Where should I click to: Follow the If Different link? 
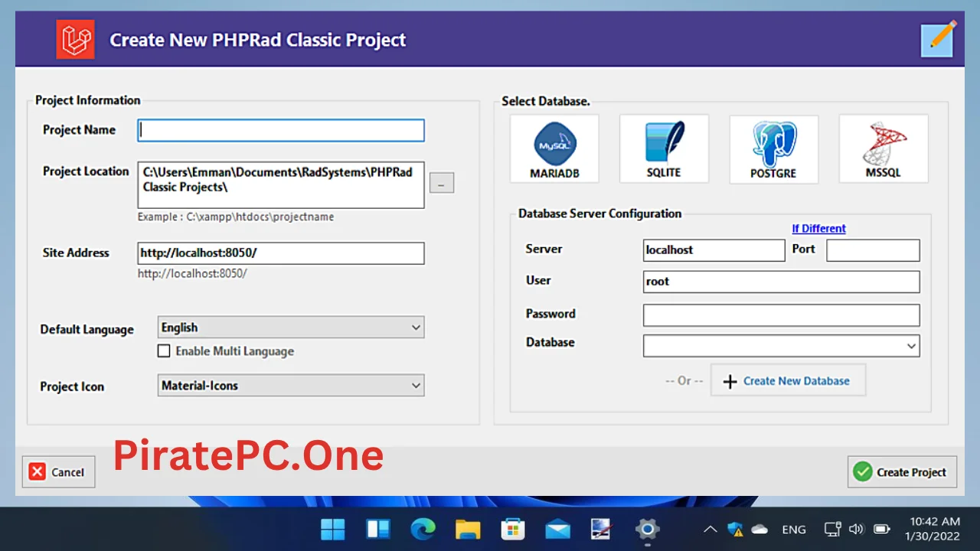[x=819, y=229]
